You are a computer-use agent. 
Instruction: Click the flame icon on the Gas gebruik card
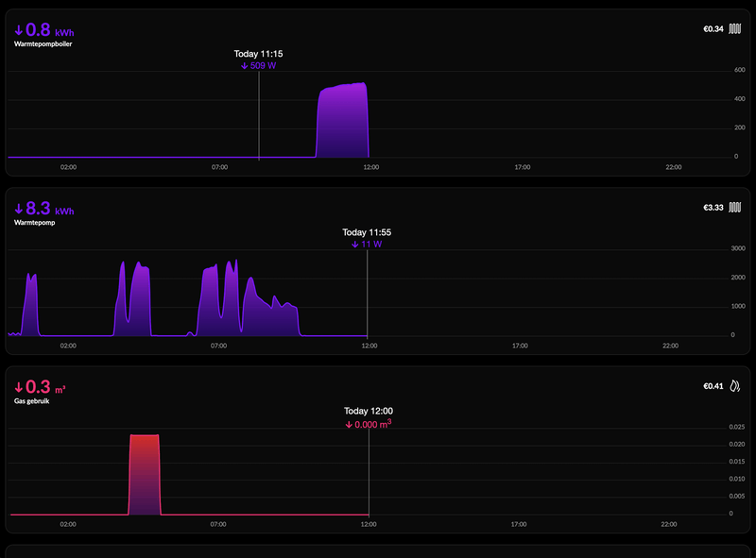734,386
